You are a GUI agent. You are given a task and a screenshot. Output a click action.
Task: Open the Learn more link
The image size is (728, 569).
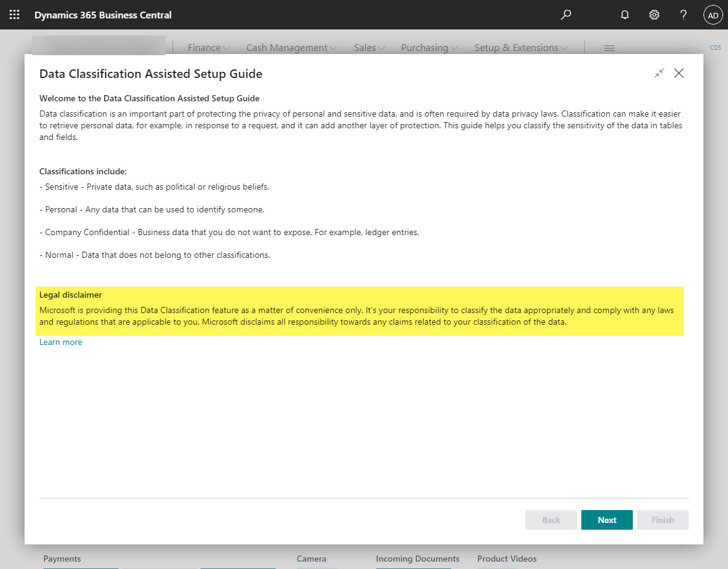(x=61, y=342)
